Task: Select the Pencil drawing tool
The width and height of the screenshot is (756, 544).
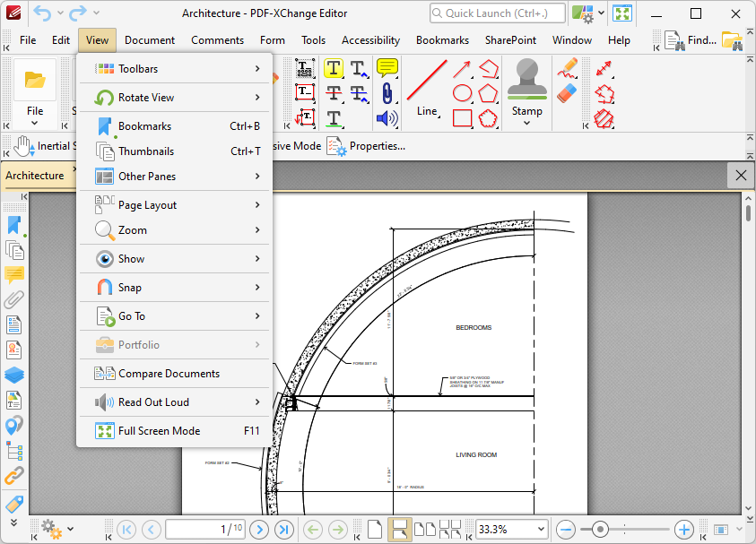Action: tap(568, 68)
